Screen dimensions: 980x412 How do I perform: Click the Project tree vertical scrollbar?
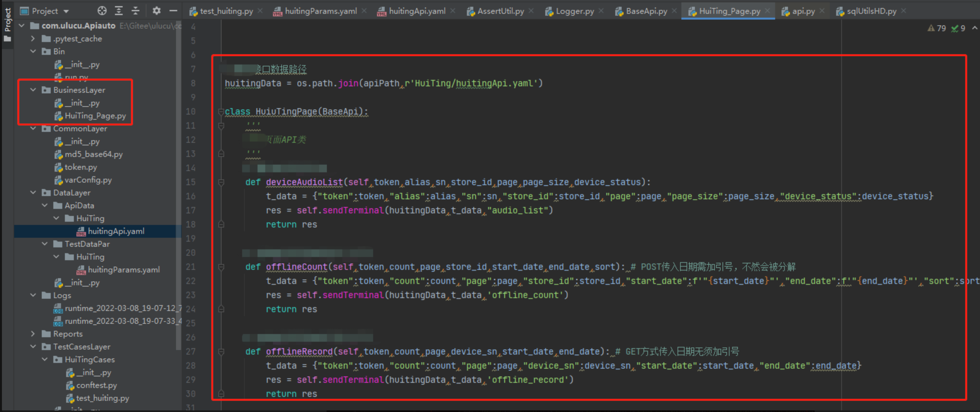(x=179, y=185)
